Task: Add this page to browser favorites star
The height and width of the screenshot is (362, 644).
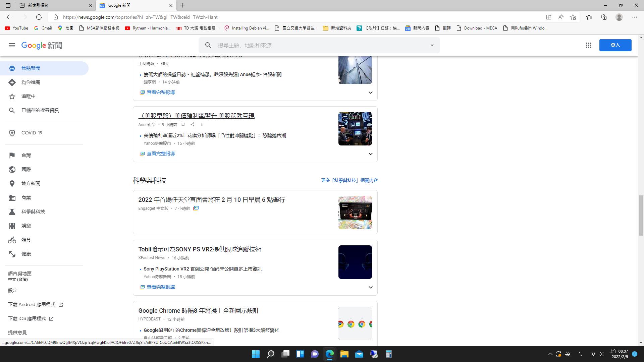Action: tap(573, 17)
